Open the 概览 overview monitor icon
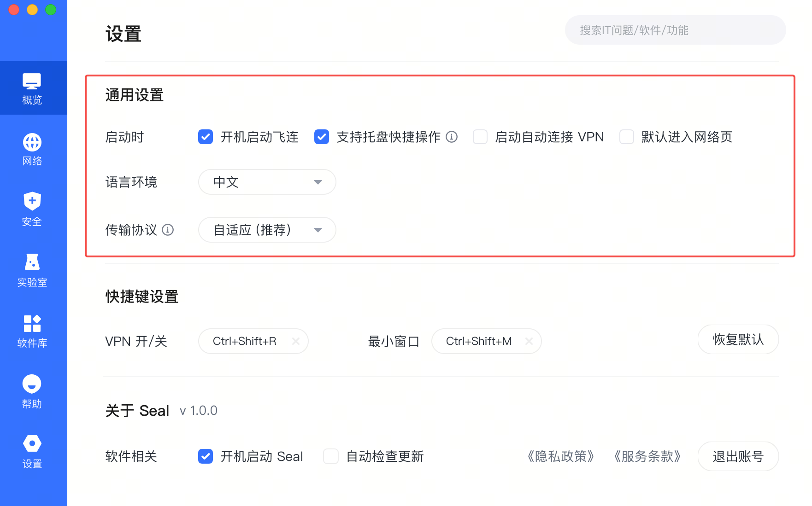This screenshot has width=812, height=506. 32,81
